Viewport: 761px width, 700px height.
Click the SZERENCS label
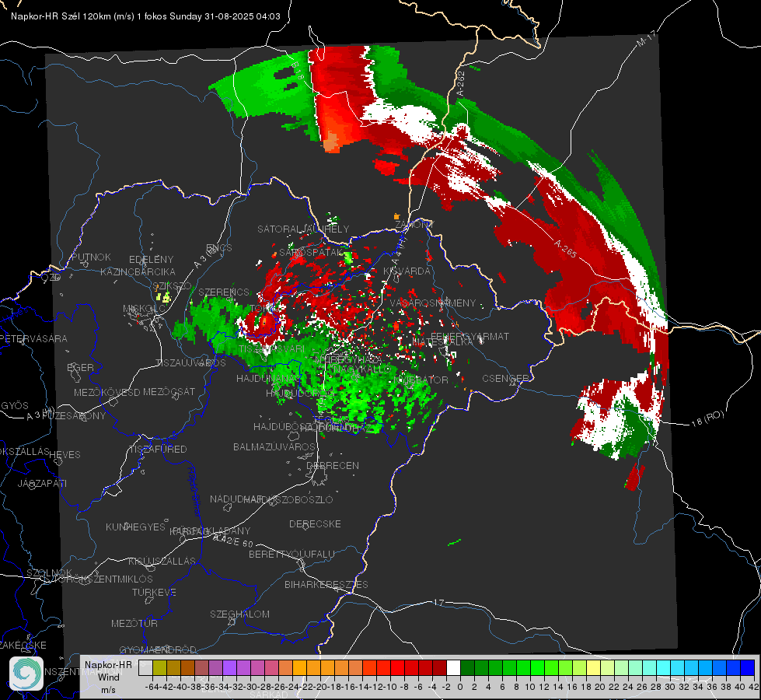point(224,292)
